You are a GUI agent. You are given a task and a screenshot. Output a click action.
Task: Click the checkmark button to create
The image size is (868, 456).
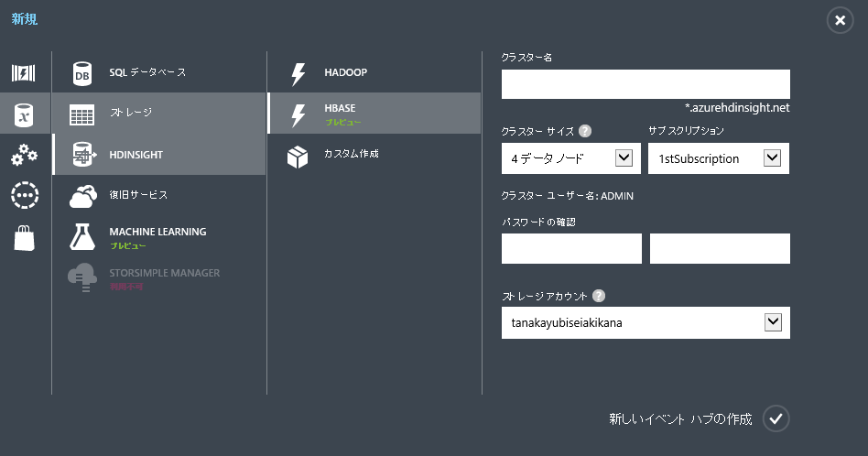(x=776, y=418)
